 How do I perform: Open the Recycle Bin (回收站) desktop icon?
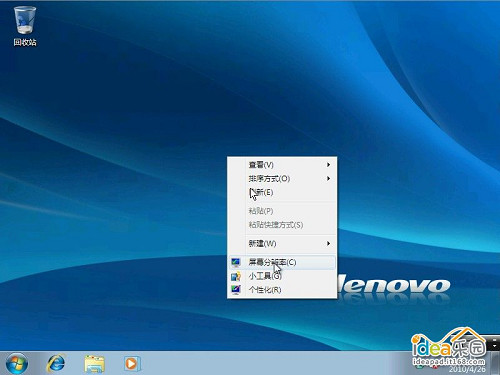tap(25, 26)
